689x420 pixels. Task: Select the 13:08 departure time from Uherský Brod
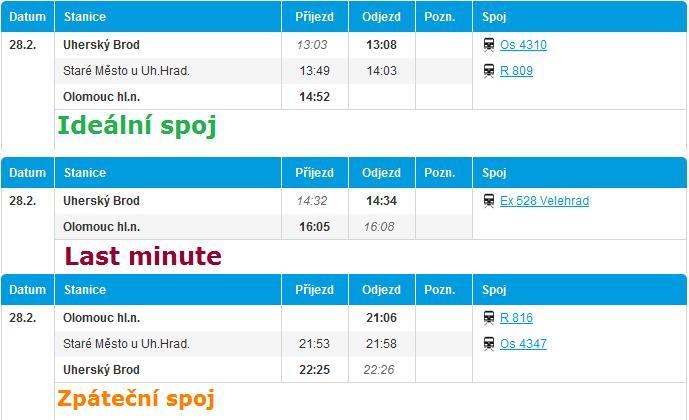[381, 45]
